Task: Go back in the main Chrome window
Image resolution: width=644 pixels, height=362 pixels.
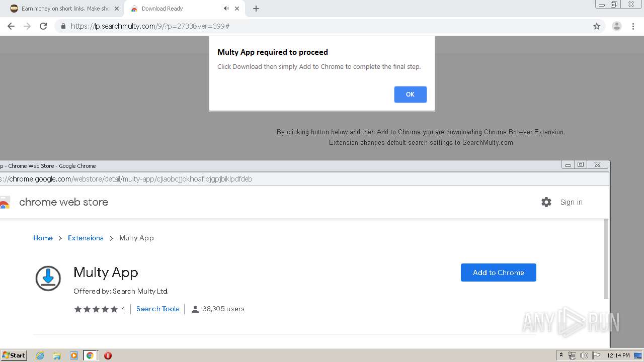Action: pyautogui.click(x=11, y=26)
